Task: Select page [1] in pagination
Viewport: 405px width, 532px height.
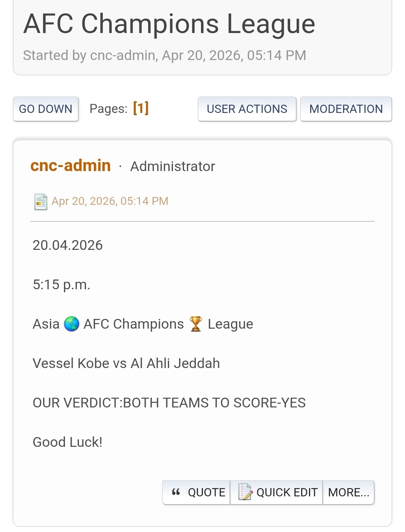Action: [x=141, y=108]
